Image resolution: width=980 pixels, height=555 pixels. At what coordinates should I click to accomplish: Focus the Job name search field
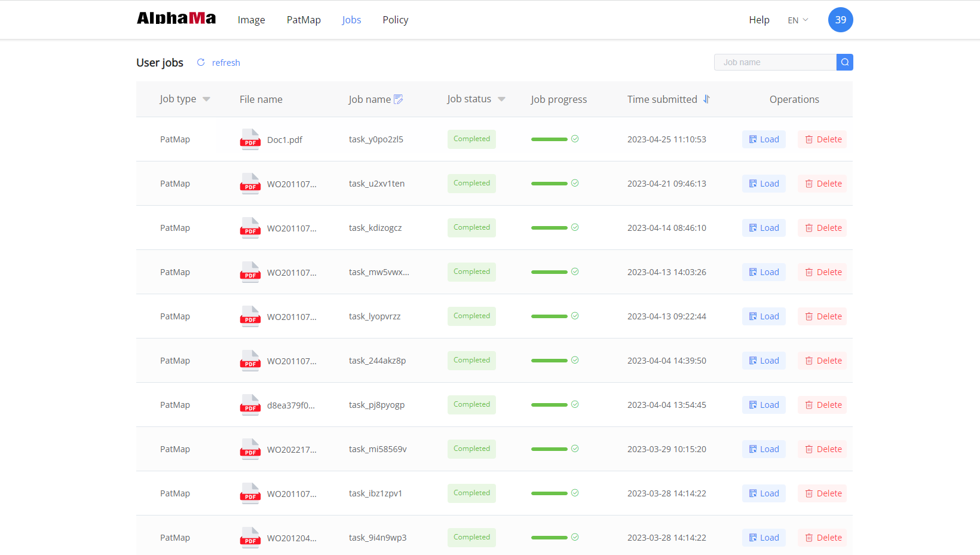[775, 62]
